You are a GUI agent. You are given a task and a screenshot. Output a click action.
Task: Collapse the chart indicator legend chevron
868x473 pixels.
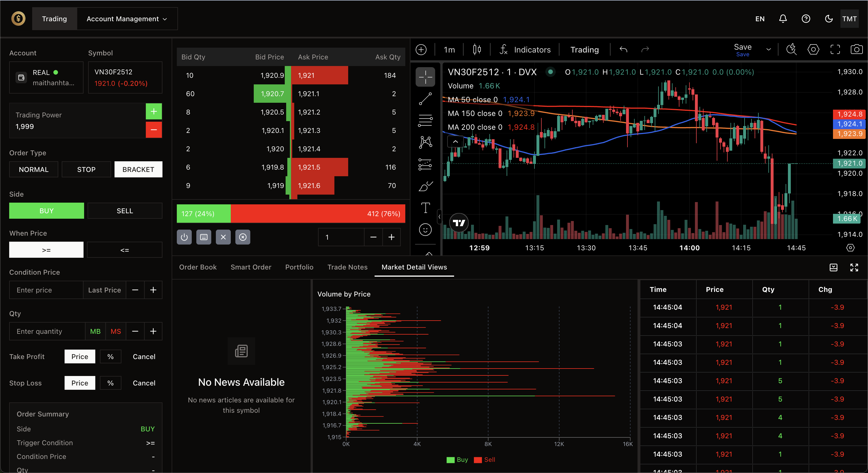tap(455, 141)
